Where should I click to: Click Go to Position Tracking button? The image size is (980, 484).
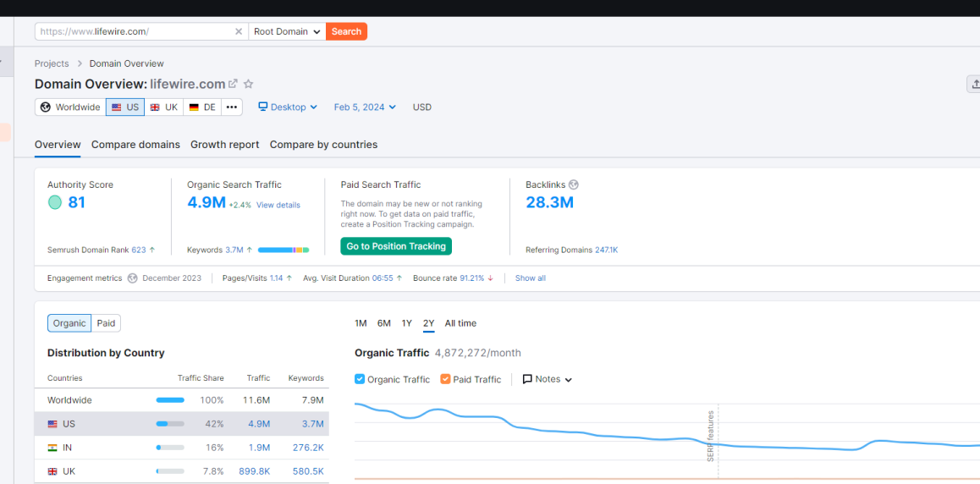tap(396, 246)
